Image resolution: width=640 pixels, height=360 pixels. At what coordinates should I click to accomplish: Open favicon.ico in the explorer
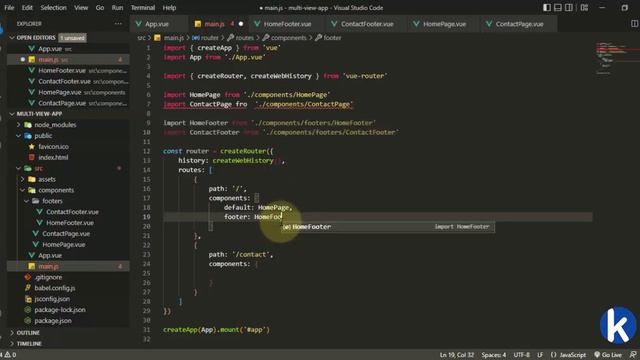[53, 147]
